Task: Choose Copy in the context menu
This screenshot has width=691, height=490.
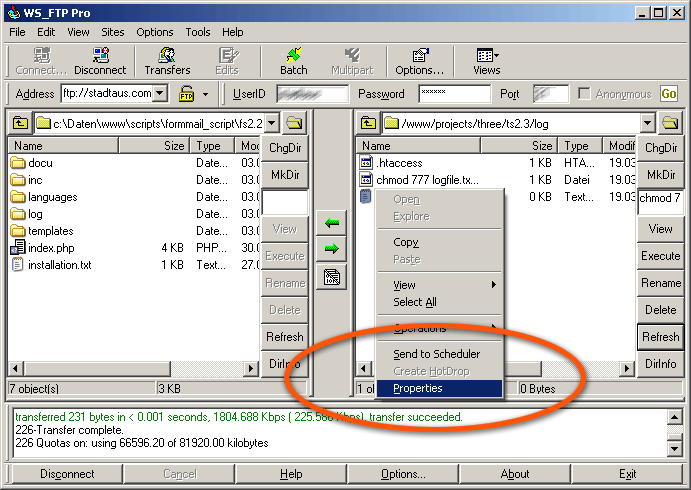Action: pos(439,242)
